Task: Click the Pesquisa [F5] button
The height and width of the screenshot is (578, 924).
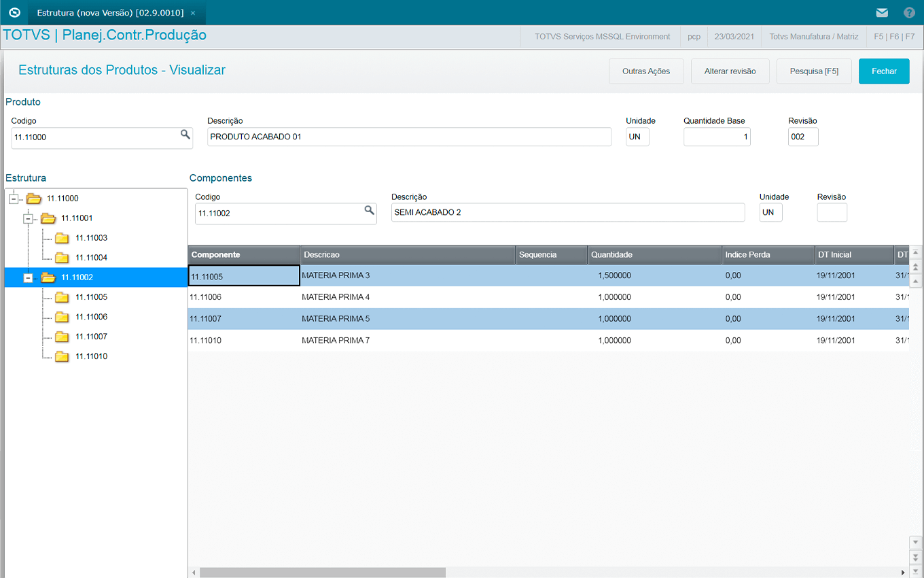Action: [x=813, y=71]
